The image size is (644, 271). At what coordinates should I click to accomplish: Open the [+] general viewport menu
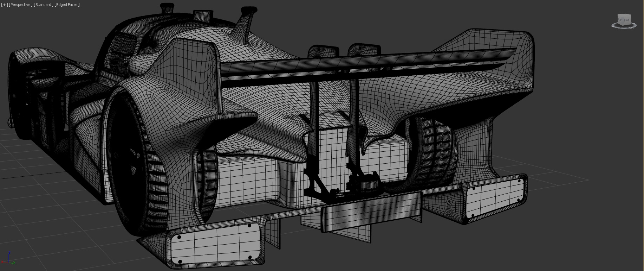5,5
